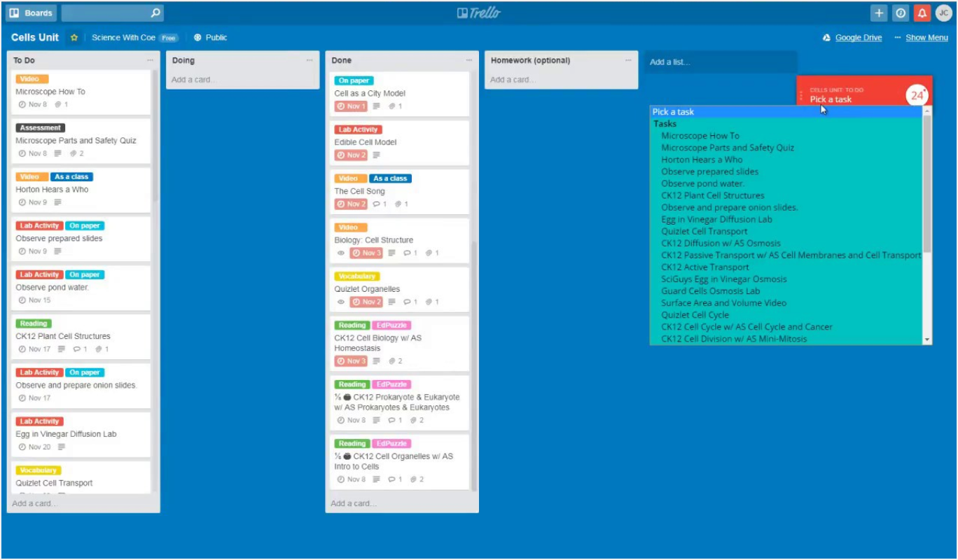Star the Cells Unit board

(74, 38)
